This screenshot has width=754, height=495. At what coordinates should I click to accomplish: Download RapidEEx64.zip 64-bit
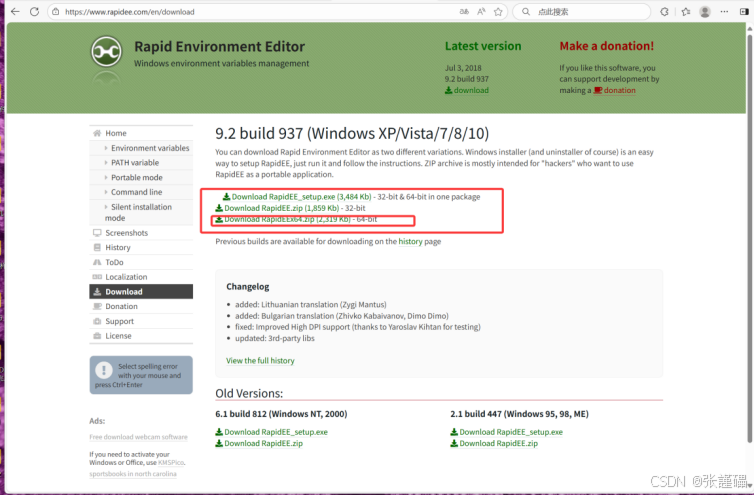[283, 219]
